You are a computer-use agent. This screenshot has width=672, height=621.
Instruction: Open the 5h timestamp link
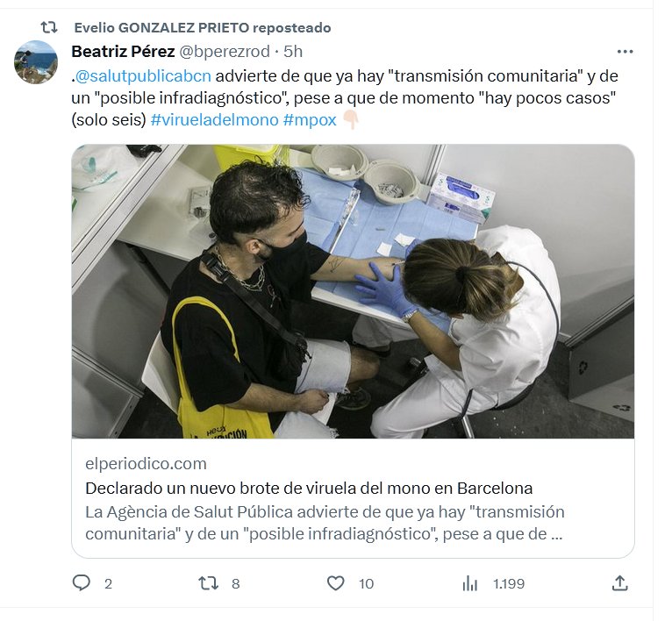coord(293,52)
